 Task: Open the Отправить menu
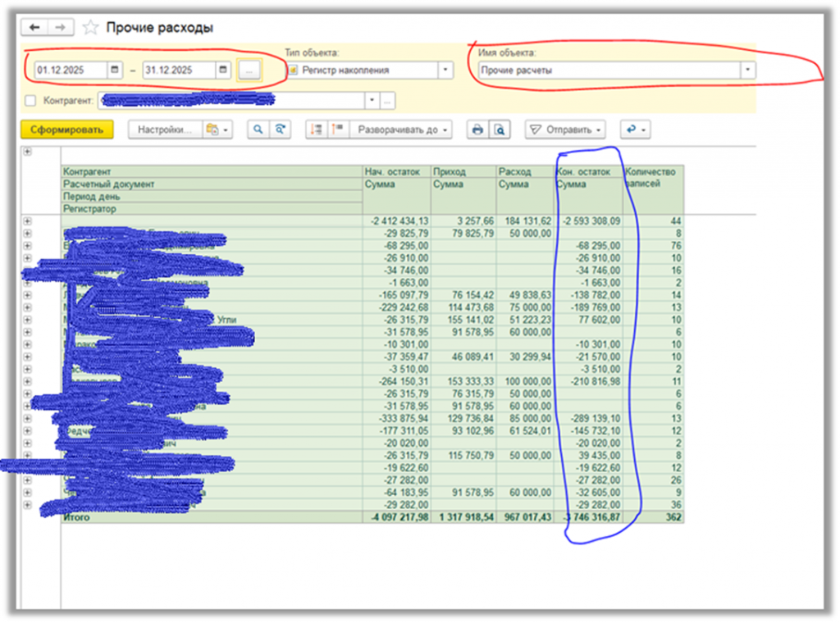564,130
